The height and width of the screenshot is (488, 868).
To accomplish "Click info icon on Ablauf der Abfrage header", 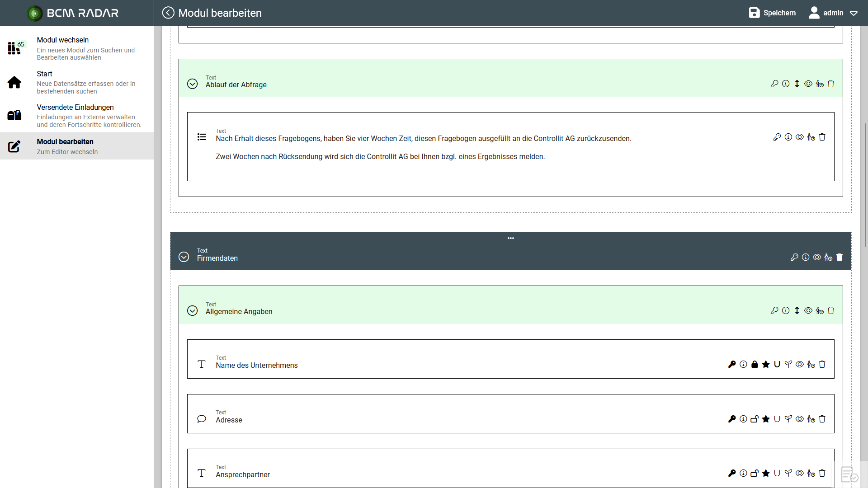I will pos(786,84).
